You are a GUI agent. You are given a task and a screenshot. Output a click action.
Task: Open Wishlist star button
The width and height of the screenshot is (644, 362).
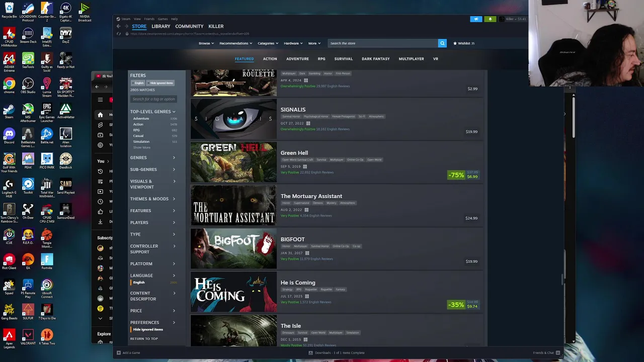coord(464,43)
